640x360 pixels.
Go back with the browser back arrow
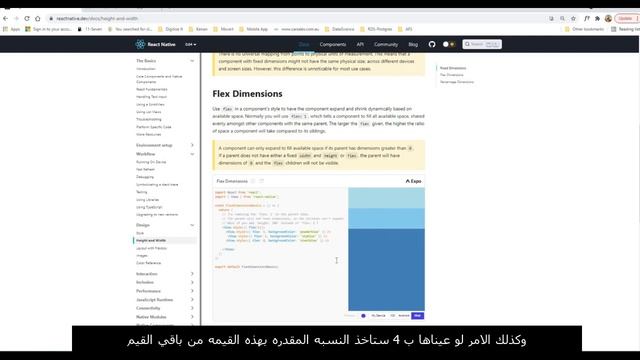pos(5,18)
